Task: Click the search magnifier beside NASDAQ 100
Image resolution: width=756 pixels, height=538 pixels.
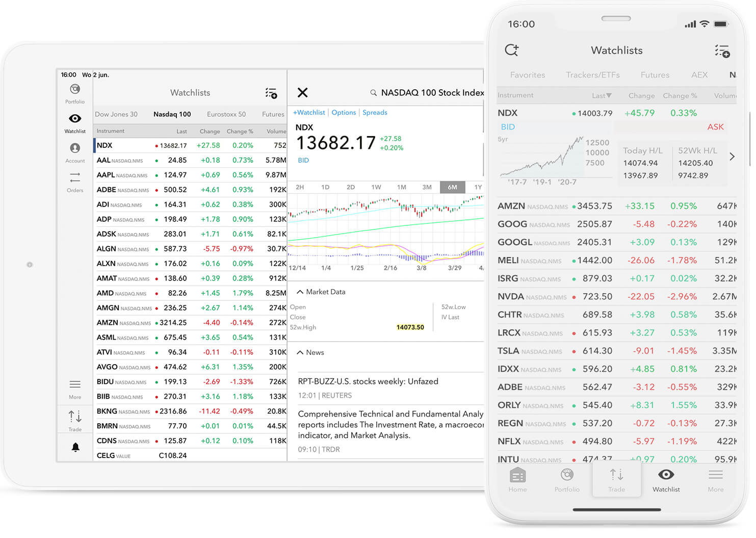Action: pos(374,93)
